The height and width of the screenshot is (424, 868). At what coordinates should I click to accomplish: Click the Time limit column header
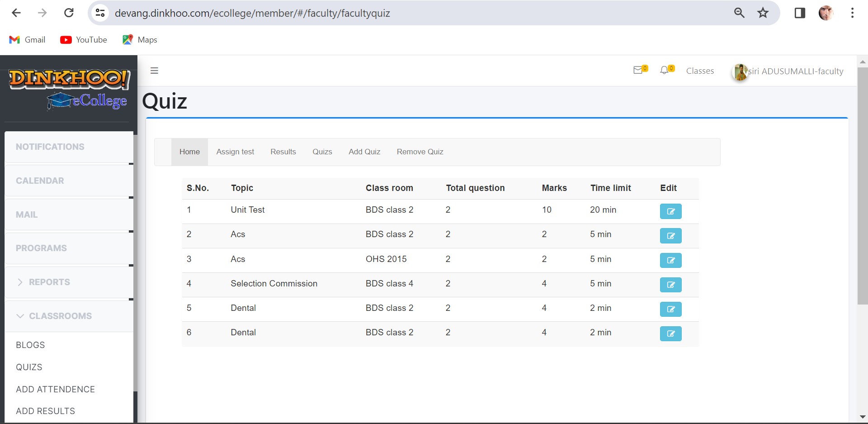pos(610,188)
